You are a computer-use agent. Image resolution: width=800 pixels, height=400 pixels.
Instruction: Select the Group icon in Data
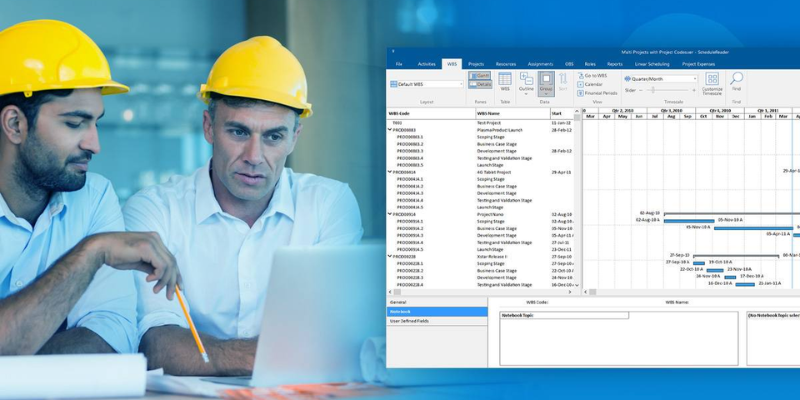(546, 81)
